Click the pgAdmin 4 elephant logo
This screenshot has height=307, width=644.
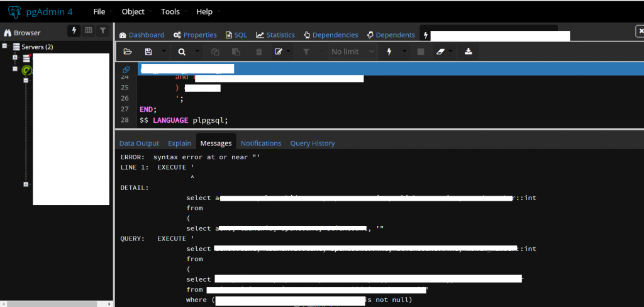[14, 12]
